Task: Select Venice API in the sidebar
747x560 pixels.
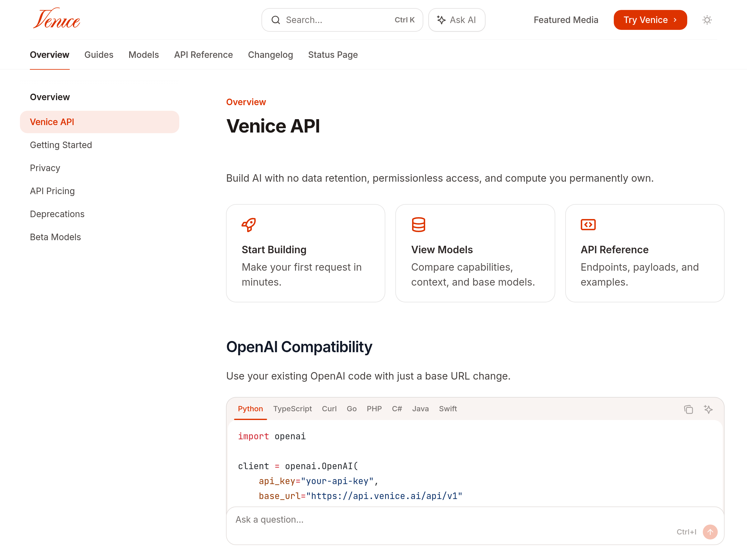Action: tap(100, 122)
